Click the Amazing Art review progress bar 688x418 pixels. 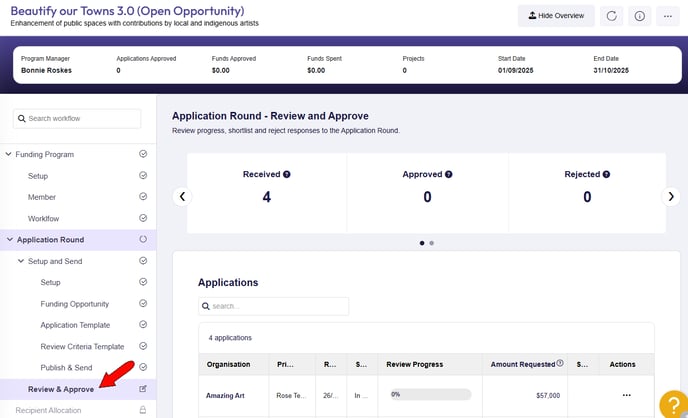[430, 395]
